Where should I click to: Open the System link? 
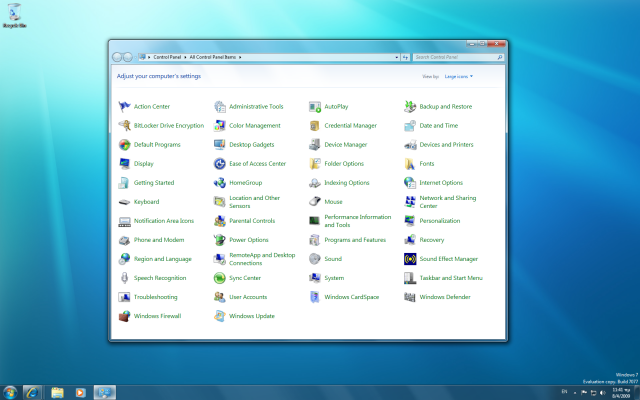pos(334,278)
